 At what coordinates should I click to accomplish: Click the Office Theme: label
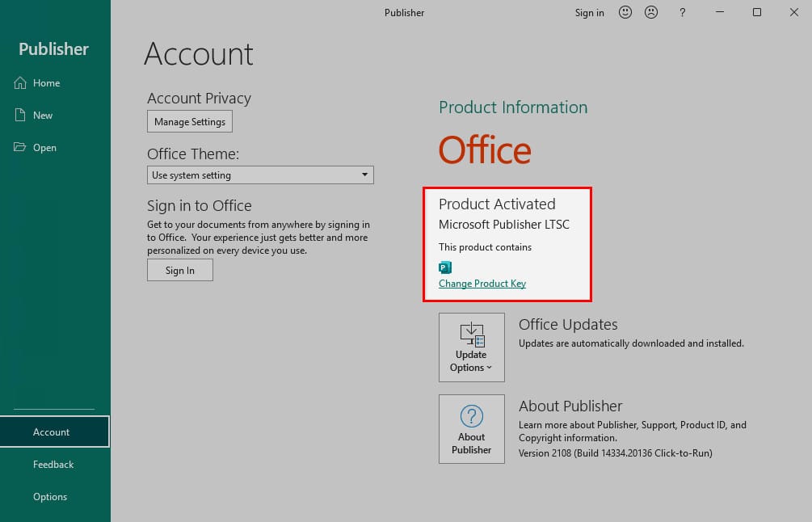coord(193,154)
